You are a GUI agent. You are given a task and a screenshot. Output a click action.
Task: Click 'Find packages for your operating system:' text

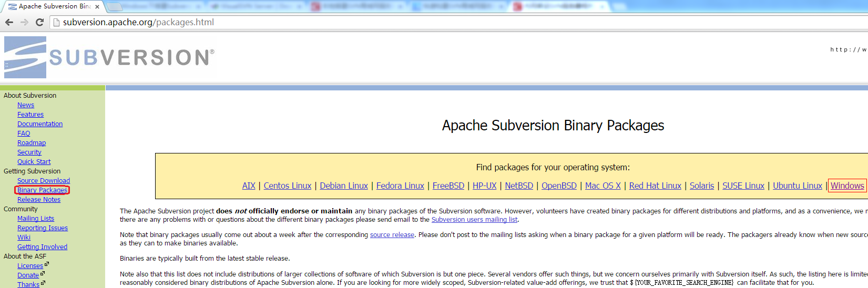(x=553, y=168)
